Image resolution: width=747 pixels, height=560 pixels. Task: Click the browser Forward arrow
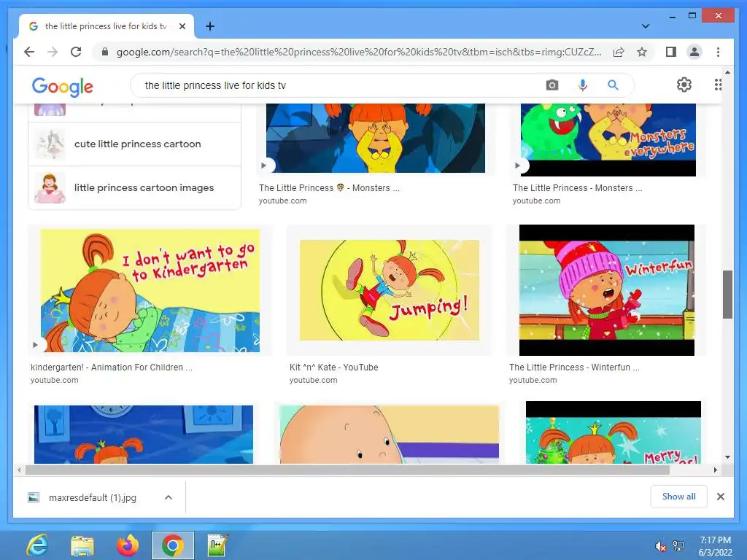[53, 52]
